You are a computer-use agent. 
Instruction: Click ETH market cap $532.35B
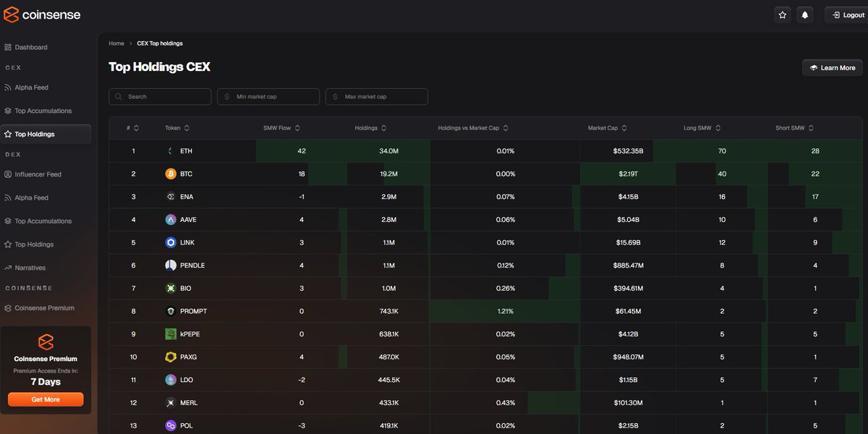pyautogui.click(x=628, y=151)
